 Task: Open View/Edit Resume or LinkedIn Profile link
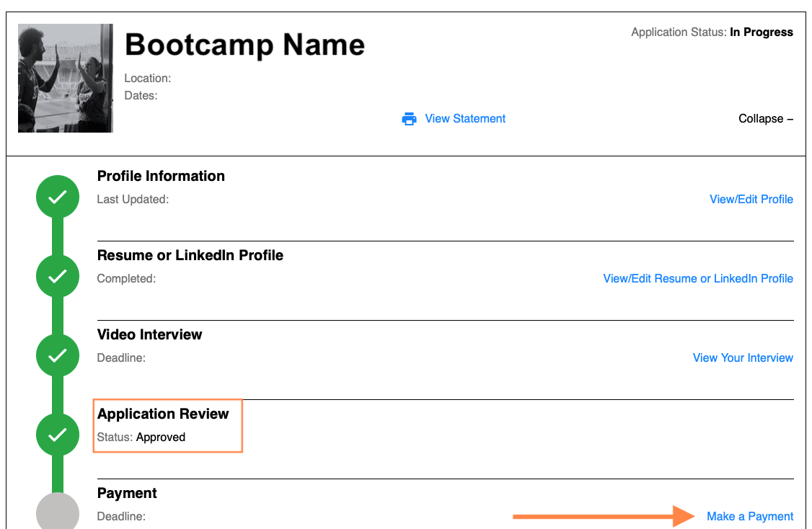pyautogui.click(x=697, y=279)
